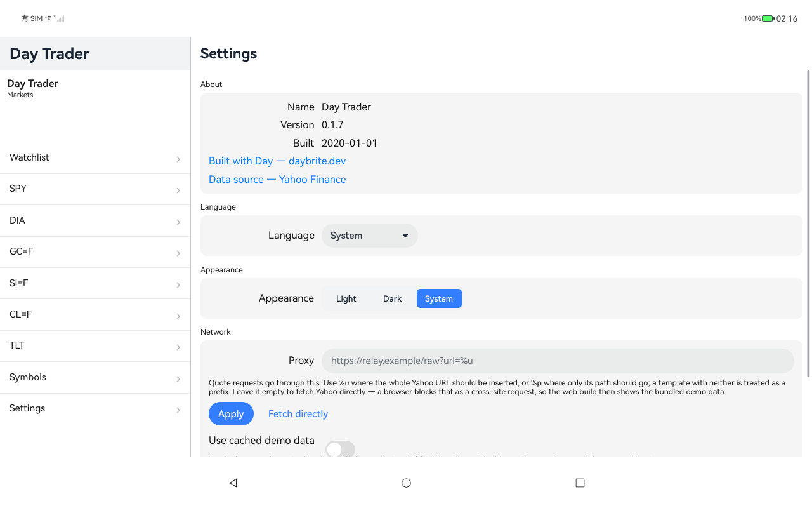This screenshot has height=508, width=812.
Task: Open the Language System dropdown
Action: pos(369,236)
